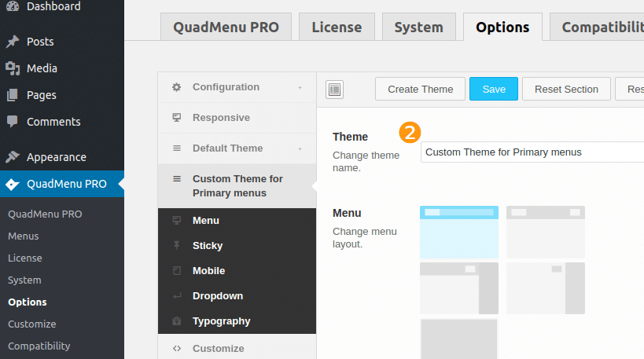Open System in the WordPress sidebar
The width and height of the screenshot is (644, 359).
(24, 280)
